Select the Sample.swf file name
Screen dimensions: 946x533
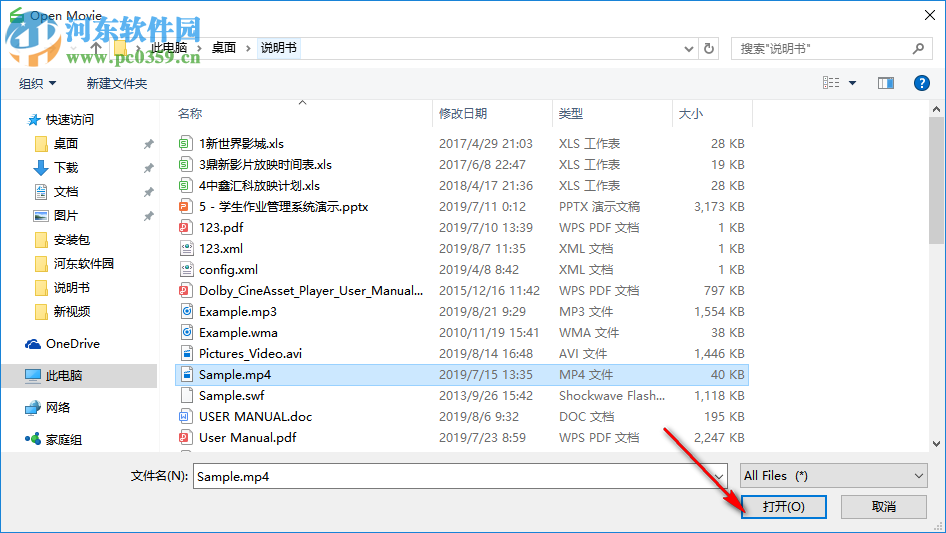[x=232, y=395]
